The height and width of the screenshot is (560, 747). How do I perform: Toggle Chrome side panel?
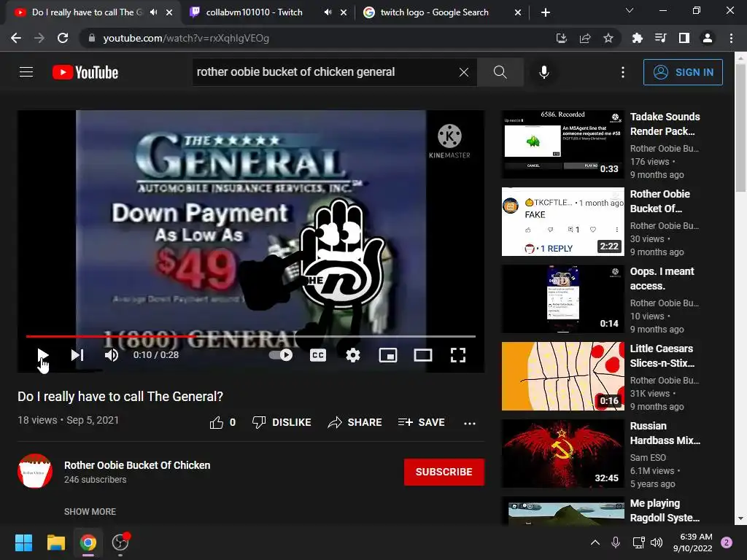point(684,38)
